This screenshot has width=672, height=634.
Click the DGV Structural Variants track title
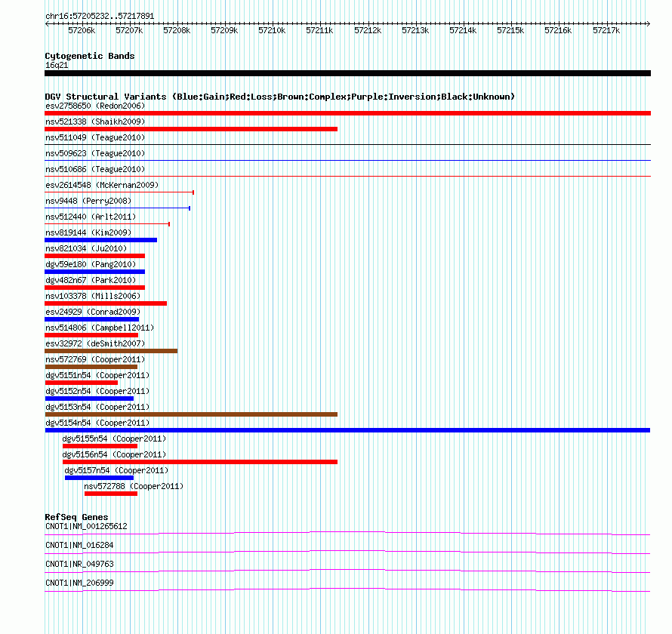click(x=279, y=97)
